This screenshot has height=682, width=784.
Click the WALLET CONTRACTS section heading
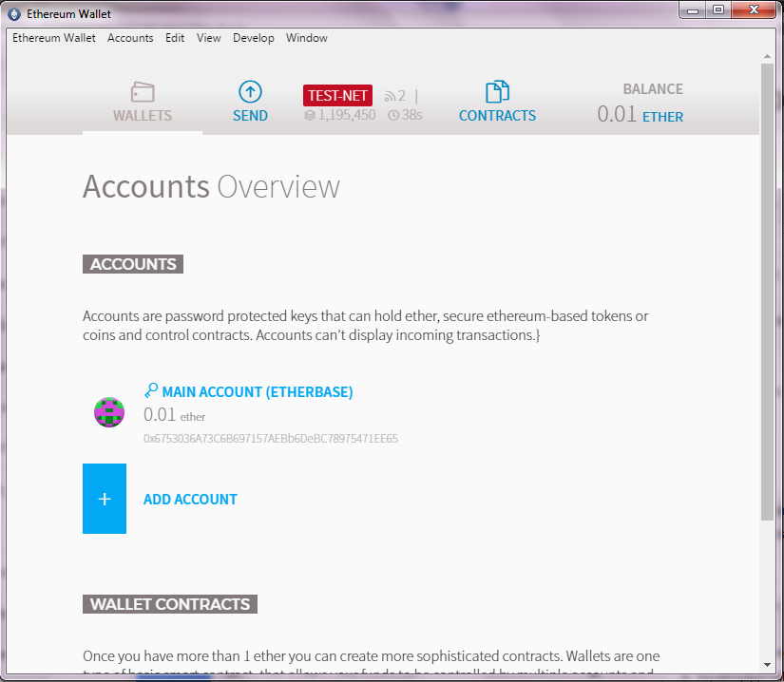pyautogui.click(x=170, y=604)
